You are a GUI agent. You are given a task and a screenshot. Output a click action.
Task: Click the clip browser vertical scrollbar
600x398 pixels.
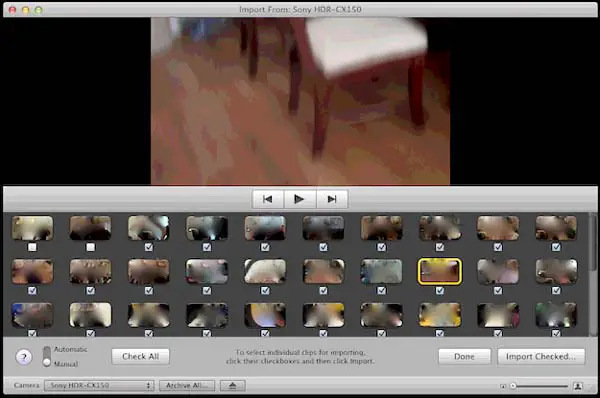tap(593, 274)
